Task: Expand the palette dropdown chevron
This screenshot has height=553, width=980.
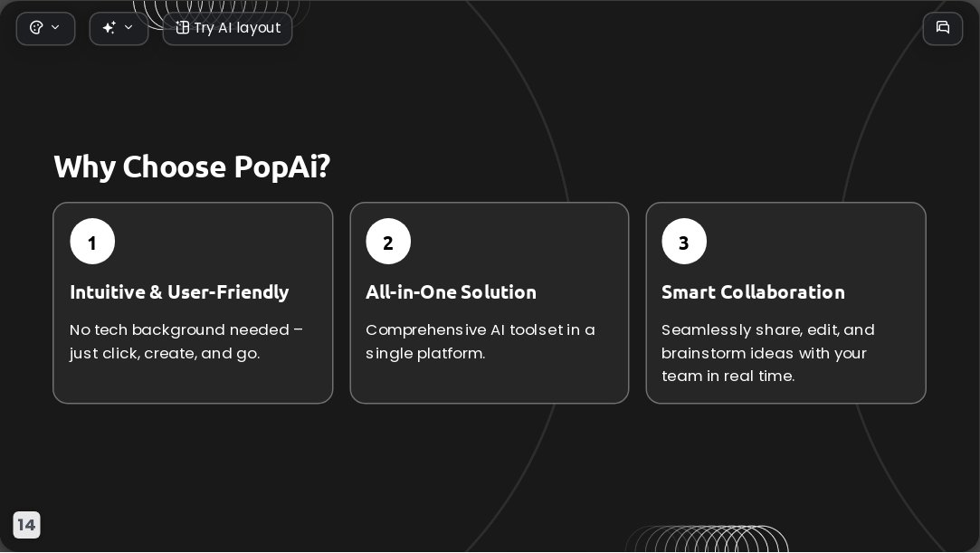Action: (x=55, y=27)
